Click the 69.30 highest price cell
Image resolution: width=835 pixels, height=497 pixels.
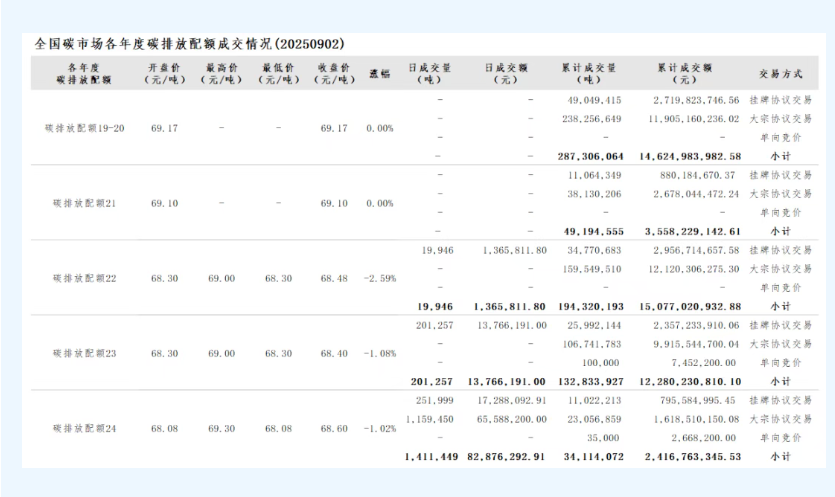(220, 428)
